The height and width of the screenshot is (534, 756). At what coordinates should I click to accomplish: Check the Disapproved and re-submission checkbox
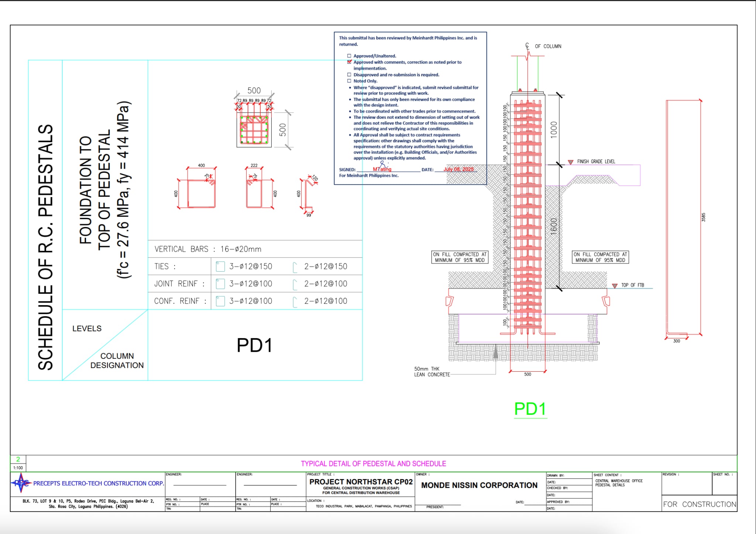pyautogui.click(x=349, y=75)
